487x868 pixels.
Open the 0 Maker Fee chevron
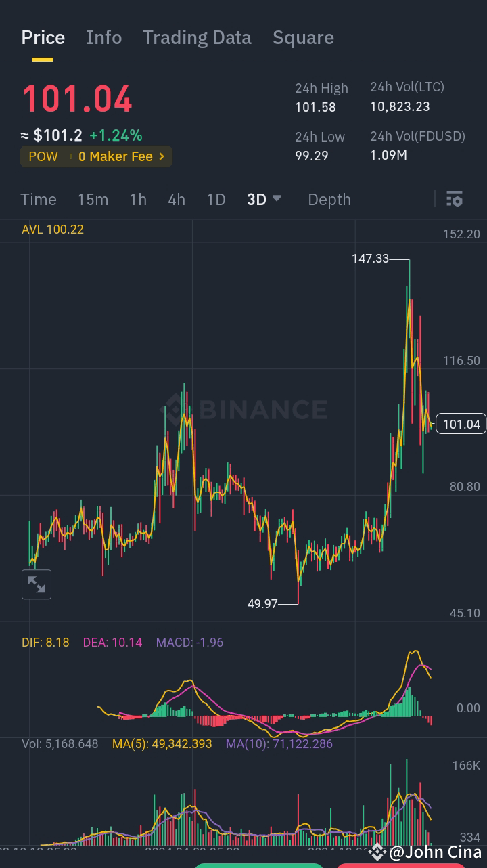pyautogui.click(x=162, y=156)
